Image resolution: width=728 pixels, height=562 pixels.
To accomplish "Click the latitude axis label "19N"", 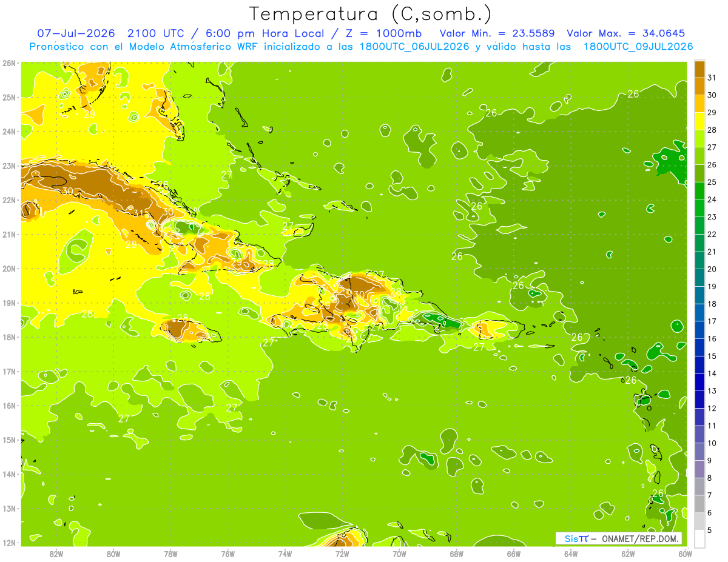I will pos(8,303).
